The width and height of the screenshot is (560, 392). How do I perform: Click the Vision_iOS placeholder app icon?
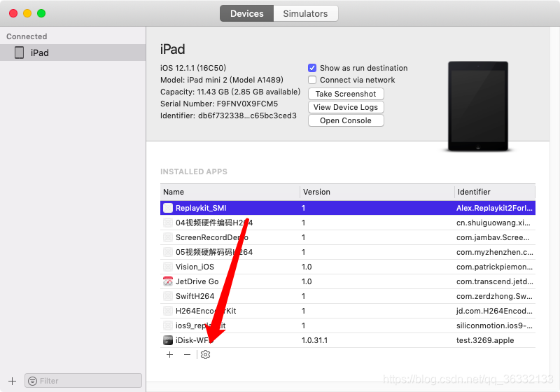click(x=168, y=267)
